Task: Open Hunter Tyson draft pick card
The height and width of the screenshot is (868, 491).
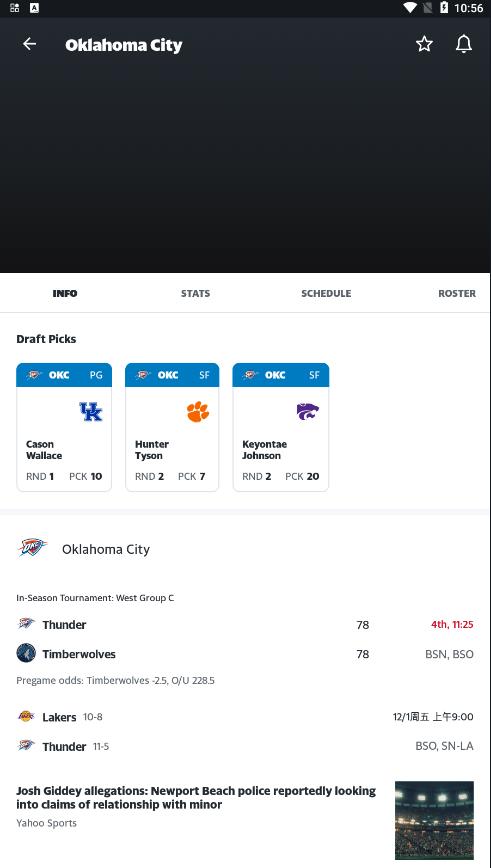Action: pos(172,427)
